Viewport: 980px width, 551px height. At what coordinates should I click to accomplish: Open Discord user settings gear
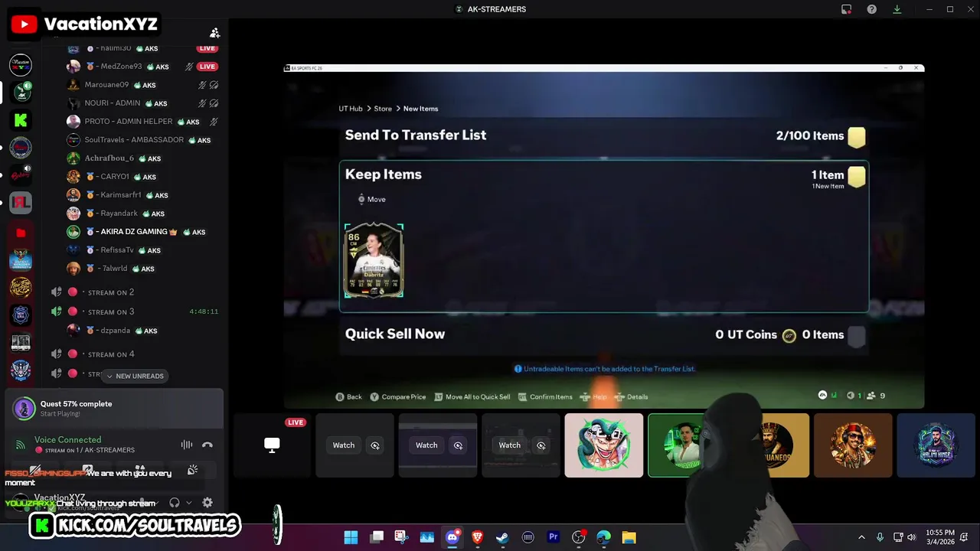[x=207, y=503]
